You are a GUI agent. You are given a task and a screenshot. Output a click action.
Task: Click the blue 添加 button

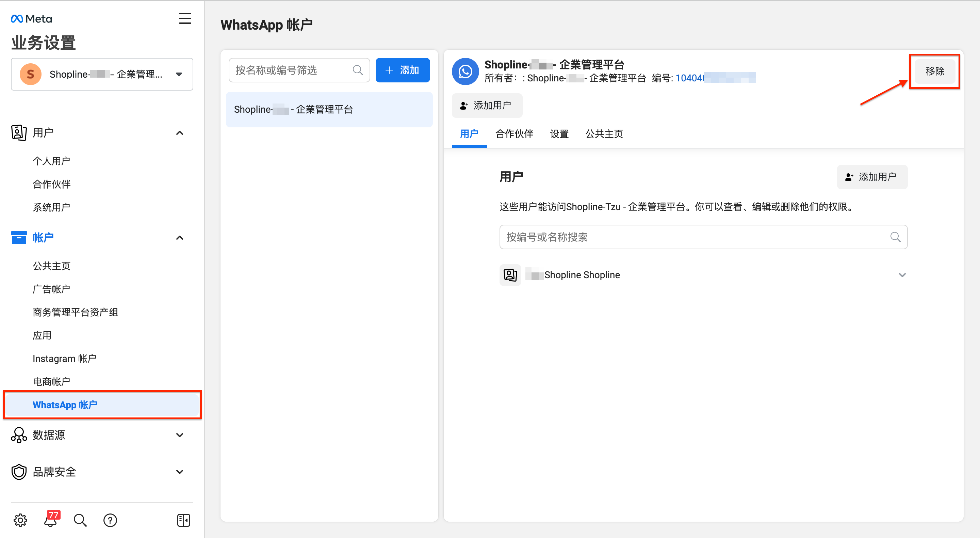pos(403,70)
